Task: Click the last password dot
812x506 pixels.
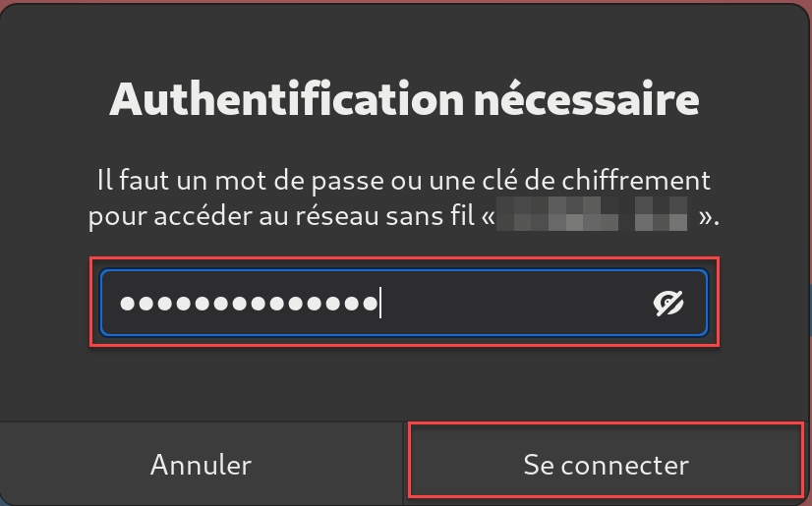Action: tap(371, 304)
